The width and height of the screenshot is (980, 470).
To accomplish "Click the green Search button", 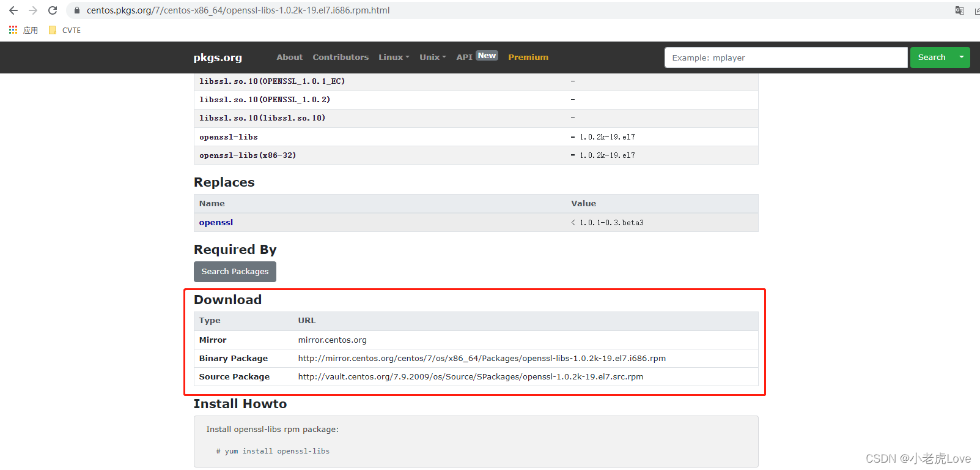I will point(932,58).
